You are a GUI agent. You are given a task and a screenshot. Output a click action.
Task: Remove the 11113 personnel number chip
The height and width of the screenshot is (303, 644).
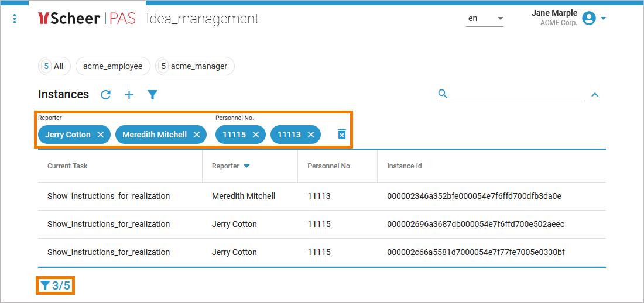311,135
